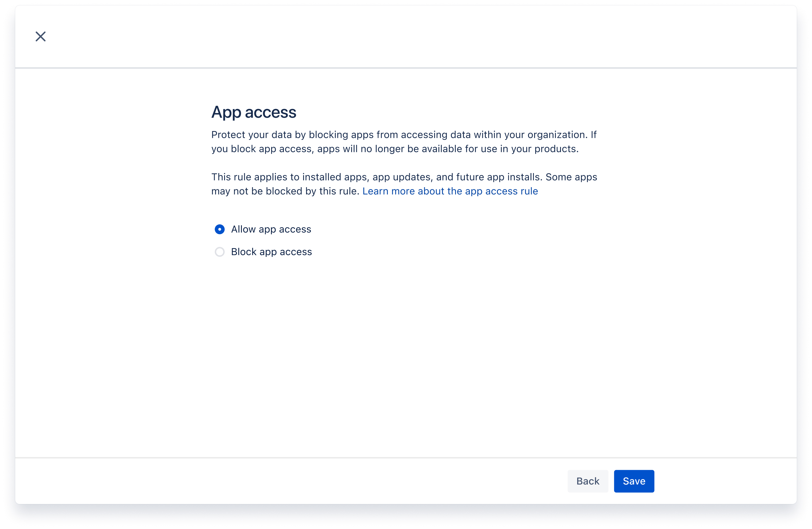Click the App access heading
This screenshot has height=529, width=812.
[253, 112]
